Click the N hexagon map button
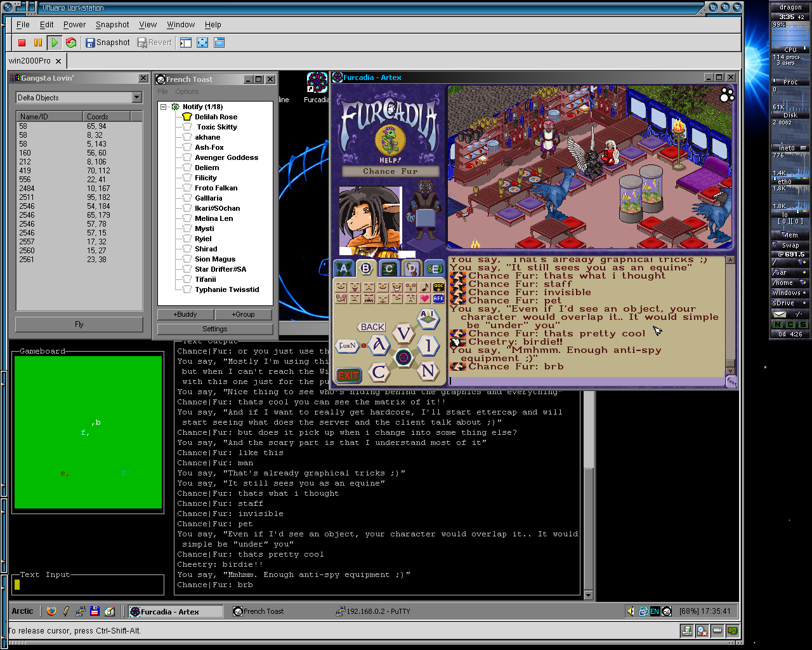This screenshot has width=812, height=650. [x=428, y=371]
